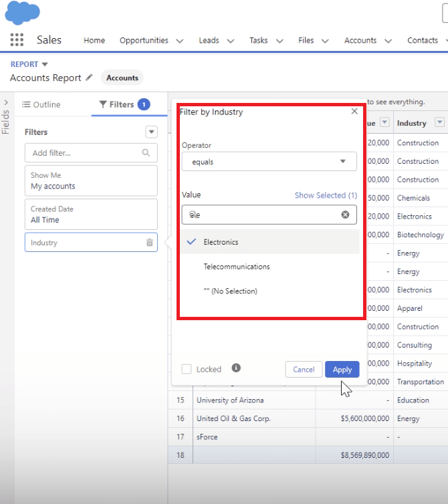Viewport: 448px width, 504px height.
Task: Click Show Selected (1) link
Action: point(326,195)
